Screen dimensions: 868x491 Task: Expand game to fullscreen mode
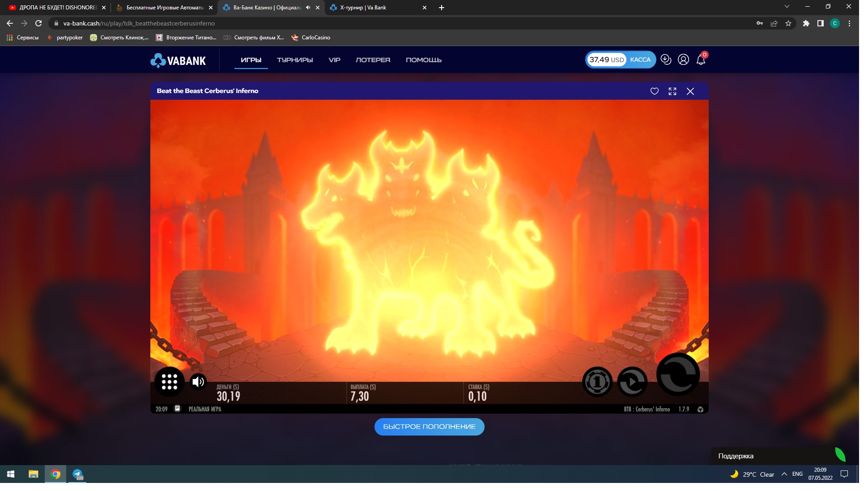672,91
